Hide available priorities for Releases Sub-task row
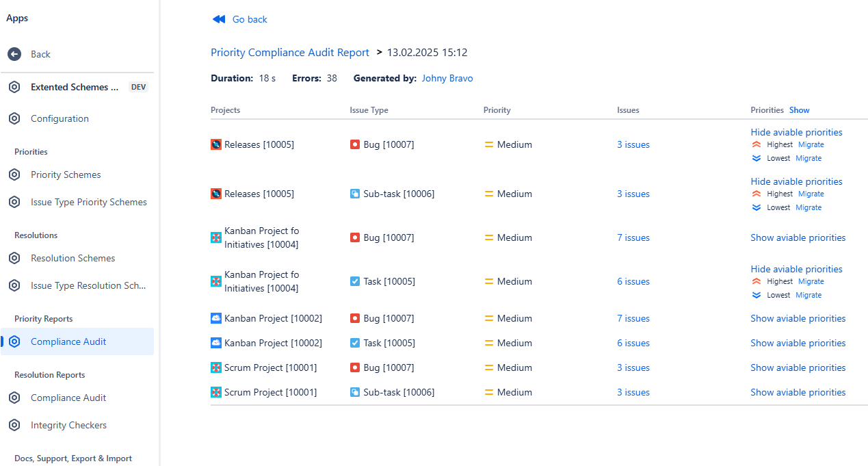Viewport: 868px width, 466px height. (x=796, y=181)
